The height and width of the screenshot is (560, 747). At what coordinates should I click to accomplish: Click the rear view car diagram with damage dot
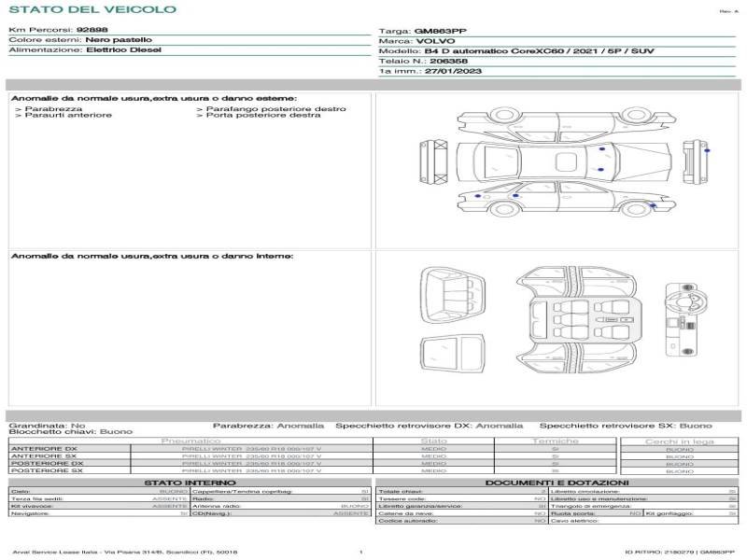point(693,161)
